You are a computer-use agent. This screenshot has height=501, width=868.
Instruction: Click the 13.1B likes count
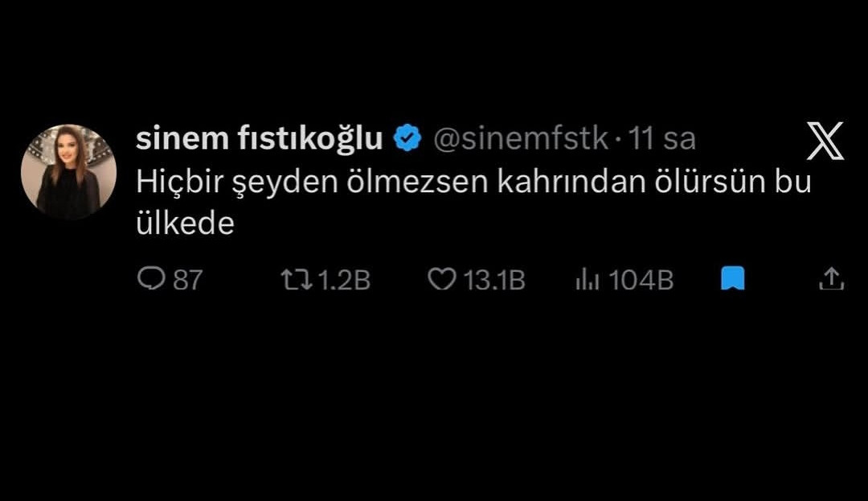coord(493,280)
